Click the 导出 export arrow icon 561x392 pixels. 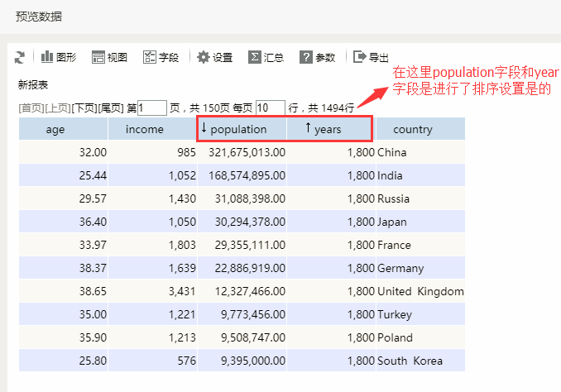pyautogui.click(x=360, y=56)
